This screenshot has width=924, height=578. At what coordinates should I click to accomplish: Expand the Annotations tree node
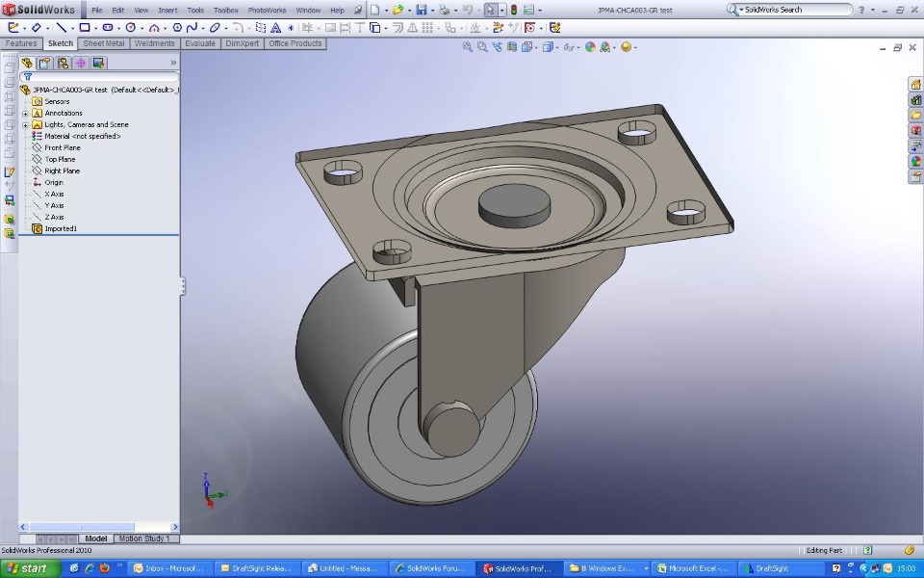(x=25, y=113)
